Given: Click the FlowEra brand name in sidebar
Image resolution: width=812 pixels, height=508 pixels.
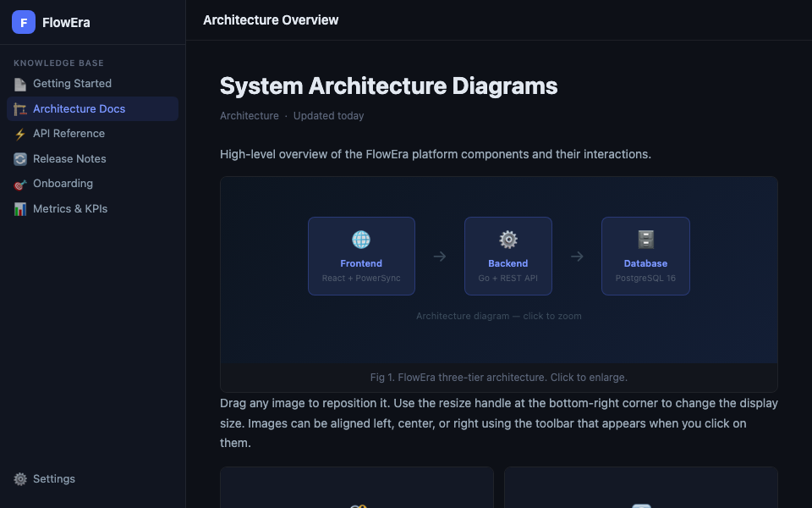Looking at the screenshot, I should pos(66,23).
